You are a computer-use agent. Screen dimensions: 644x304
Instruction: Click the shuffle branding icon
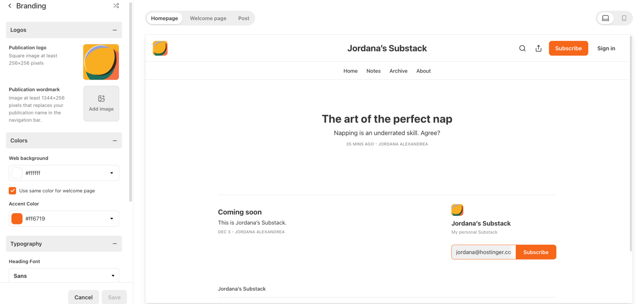click(x=116, y=6)
